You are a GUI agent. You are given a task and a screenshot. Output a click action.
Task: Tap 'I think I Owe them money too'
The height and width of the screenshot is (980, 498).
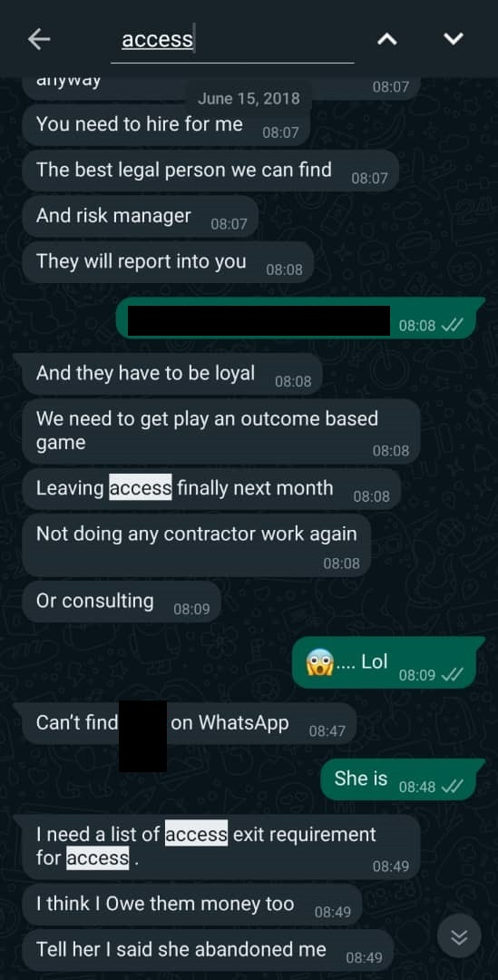[191, 905]
